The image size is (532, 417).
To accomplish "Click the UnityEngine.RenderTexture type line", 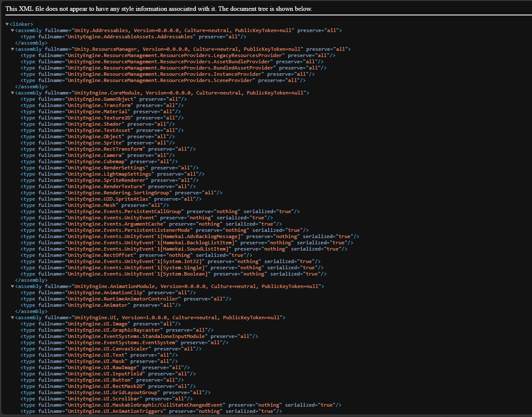I will [x=109, y=186].
